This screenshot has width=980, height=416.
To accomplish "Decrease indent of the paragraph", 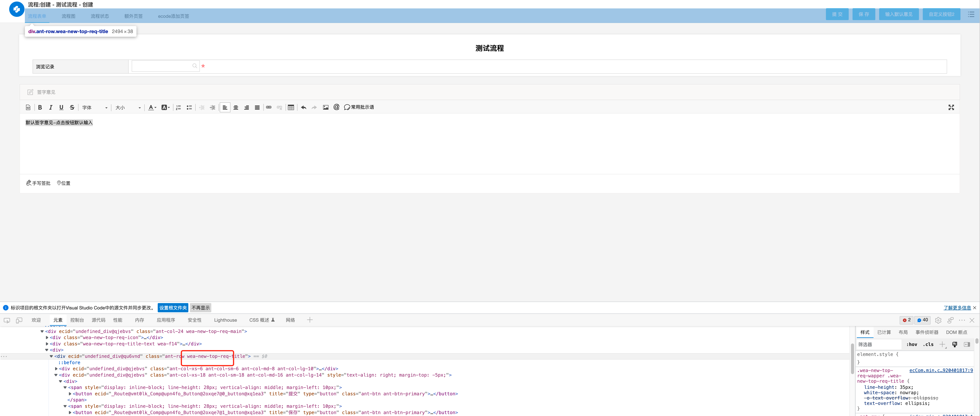I will (202, 108).
